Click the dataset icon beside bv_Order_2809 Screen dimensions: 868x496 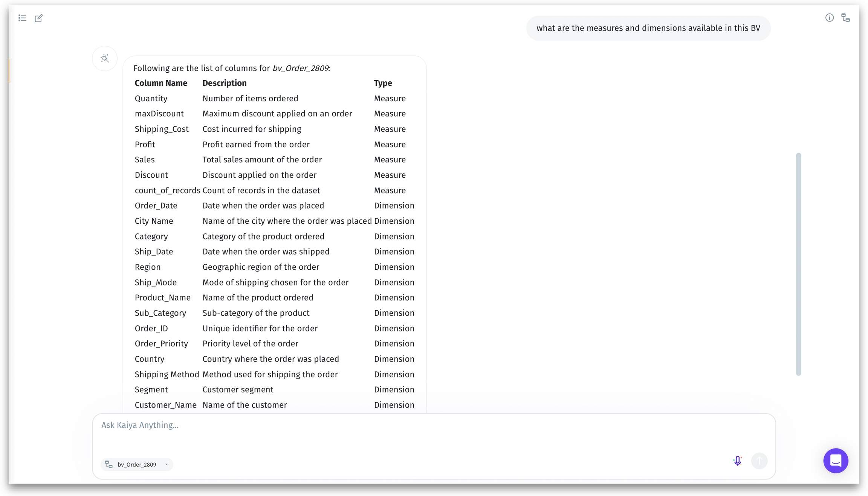pos(109,464)
